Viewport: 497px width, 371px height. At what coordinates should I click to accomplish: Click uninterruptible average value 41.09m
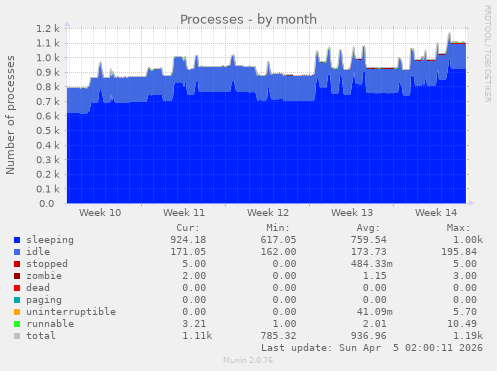click(374, 312)
